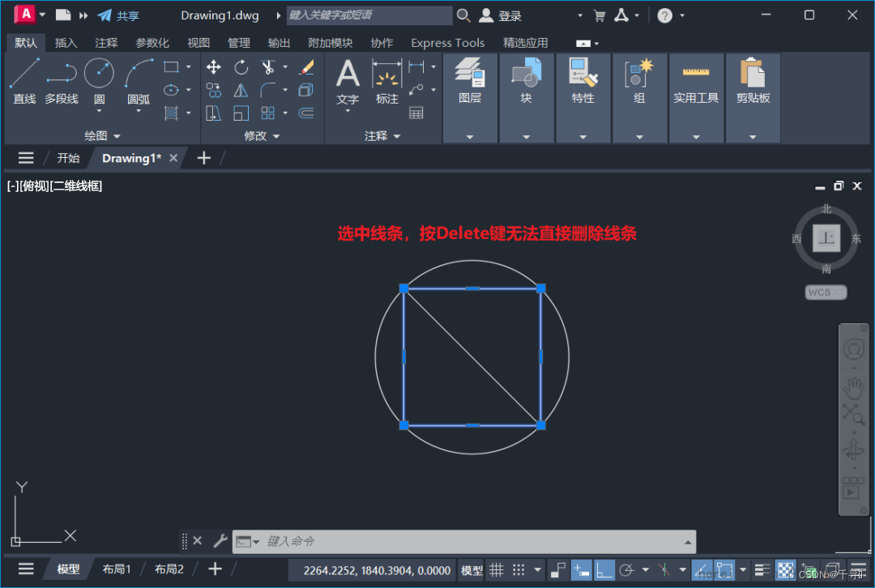
Task: Click the Scale tool icon
Action: (241, 113)
